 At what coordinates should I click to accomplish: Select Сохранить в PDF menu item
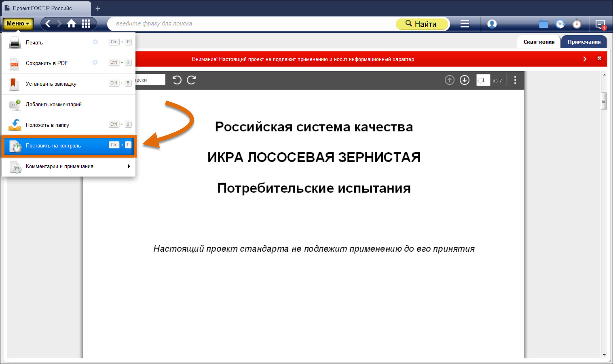[x=69, y=63]
